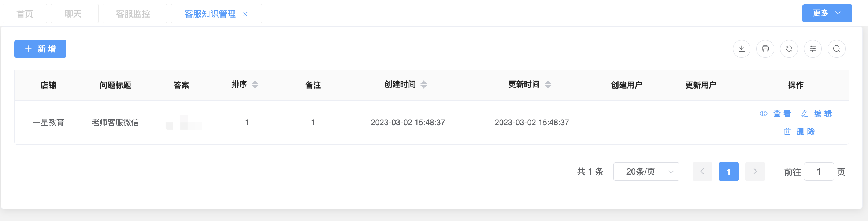Click the download export icon

pyautogui.click(x=741, y=49)
